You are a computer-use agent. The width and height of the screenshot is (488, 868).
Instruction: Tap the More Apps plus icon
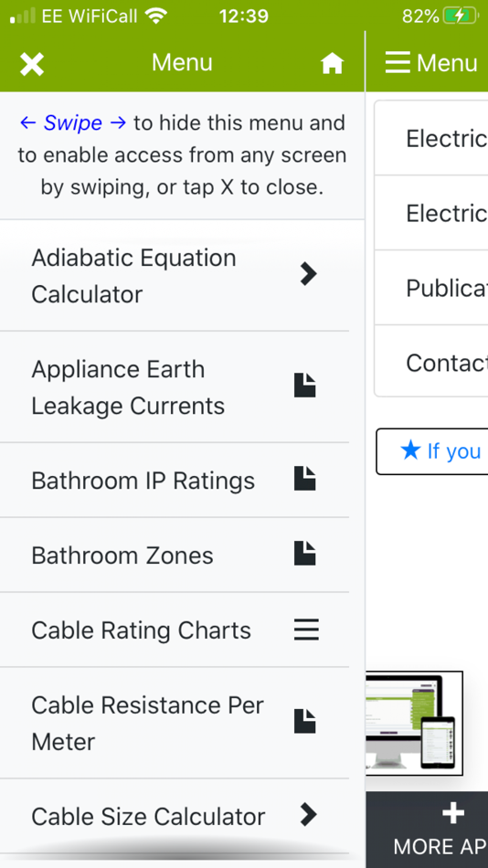click(453, 813)
